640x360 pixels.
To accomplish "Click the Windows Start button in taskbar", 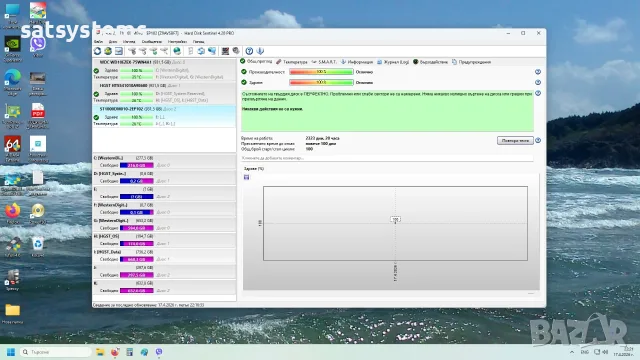I will click(11, 352).
